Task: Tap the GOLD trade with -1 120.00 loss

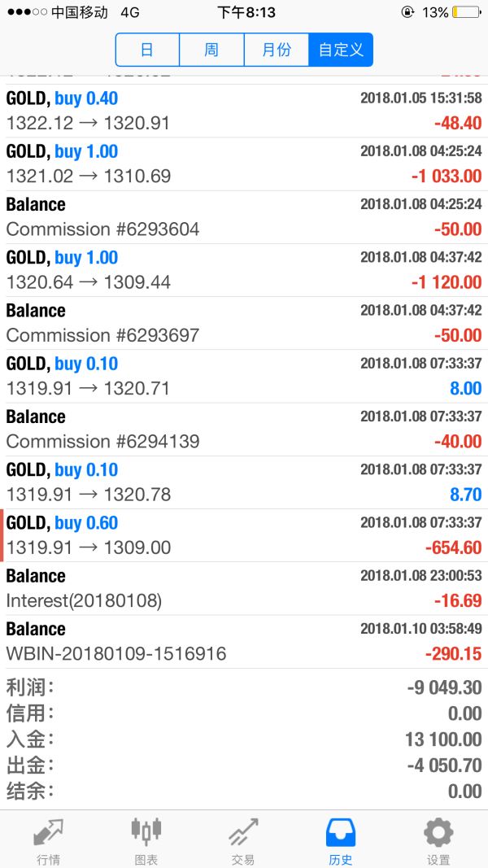Action: point(244,270)
